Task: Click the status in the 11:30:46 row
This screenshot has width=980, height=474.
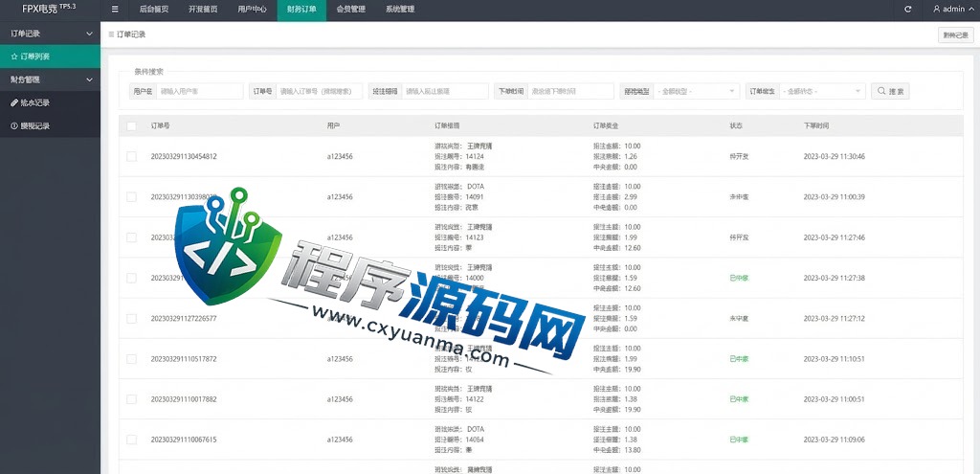Action: (739, 156)
